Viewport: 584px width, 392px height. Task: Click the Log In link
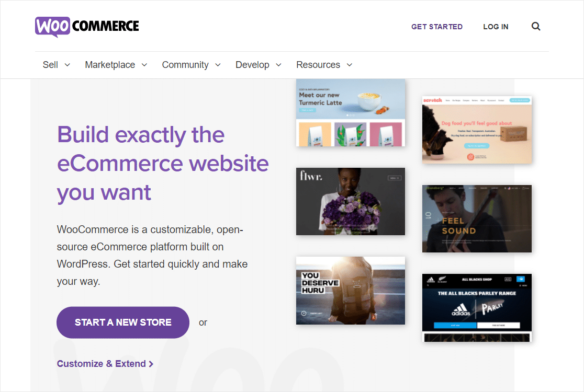[496, 27]
